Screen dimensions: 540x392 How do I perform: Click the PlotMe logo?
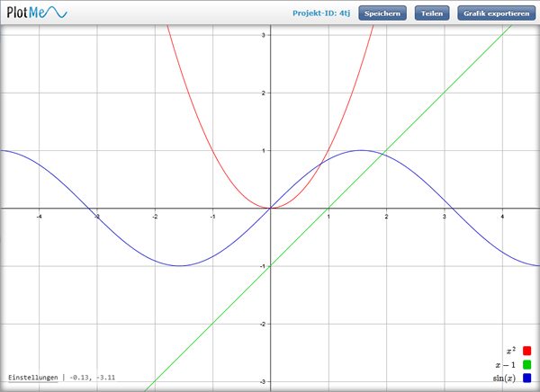click(x=37, y=13)
